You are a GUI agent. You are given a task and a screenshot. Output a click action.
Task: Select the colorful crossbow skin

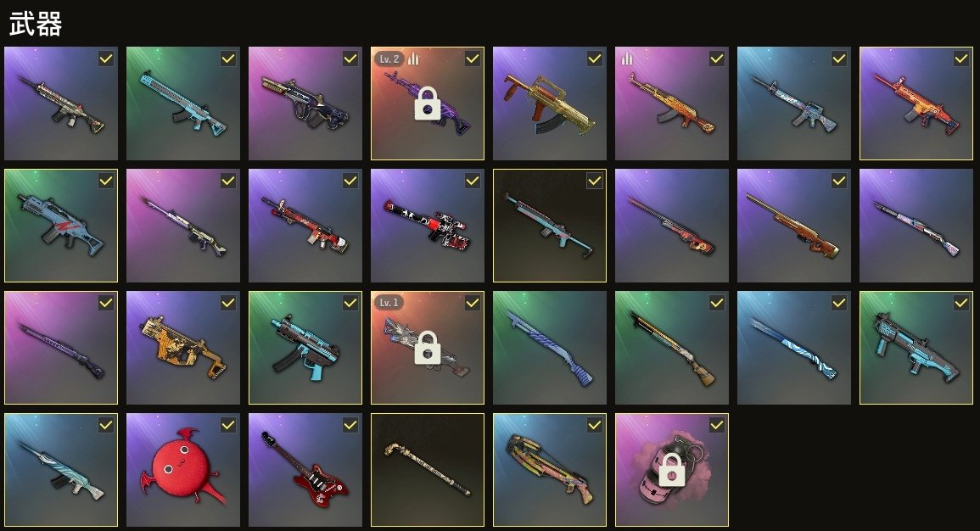(x=549, y=470)
